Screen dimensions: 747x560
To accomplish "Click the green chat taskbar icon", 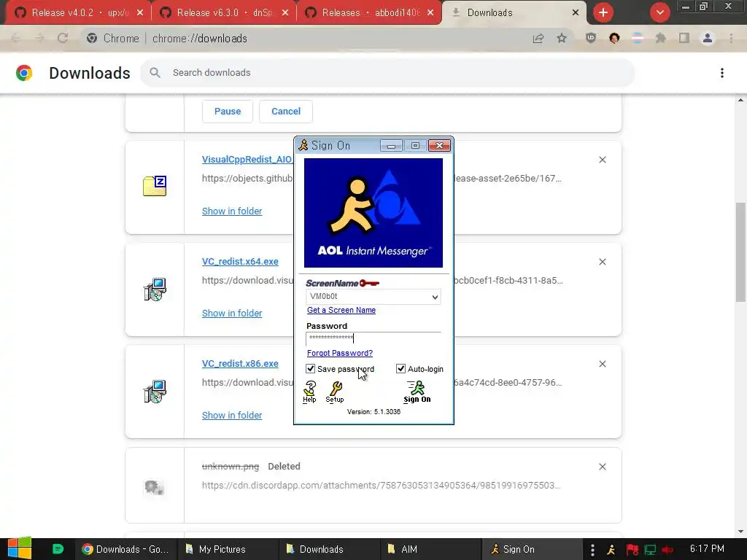I will pyautogui.click(x=58, y=549).
